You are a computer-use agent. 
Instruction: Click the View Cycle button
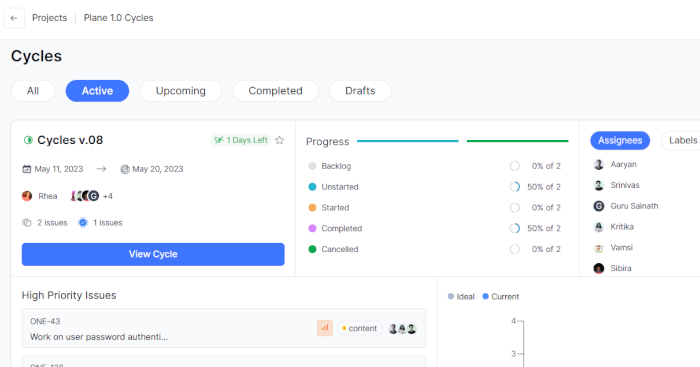tap(153, 254)
